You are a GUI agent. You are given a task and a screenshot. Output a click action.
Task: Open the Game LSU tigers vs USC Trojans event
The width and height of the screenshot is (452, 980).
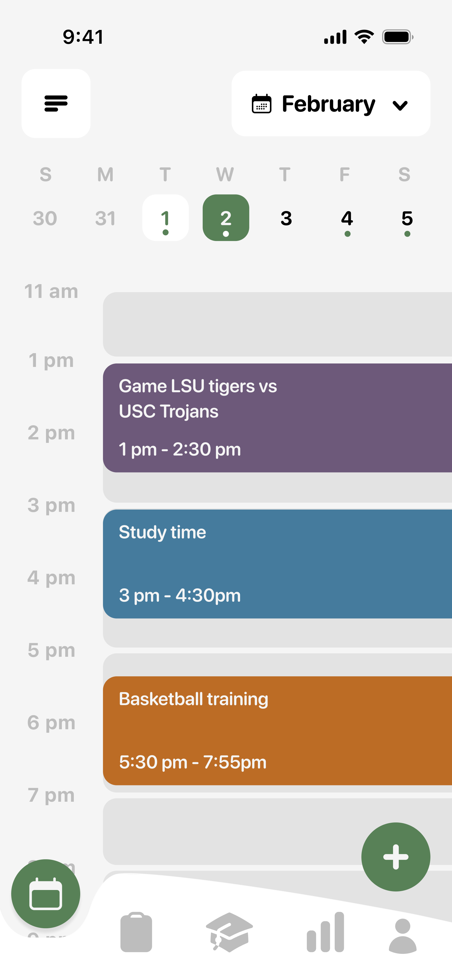pyautogui.click(x=277, y=418)
